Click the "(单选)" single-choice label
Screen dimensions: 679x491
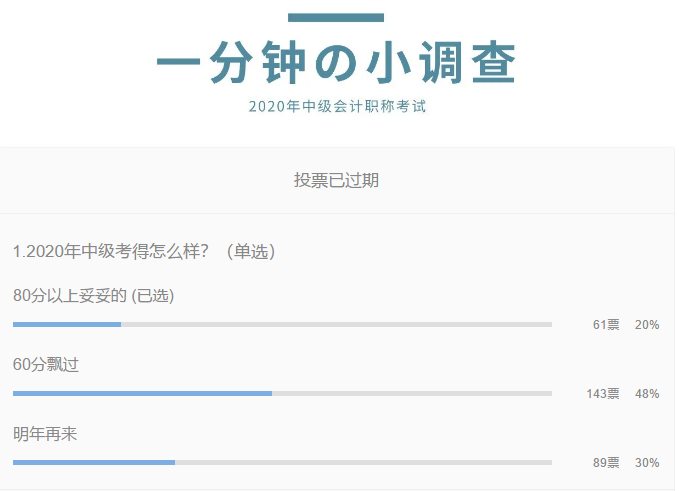[x=251, y=252]
